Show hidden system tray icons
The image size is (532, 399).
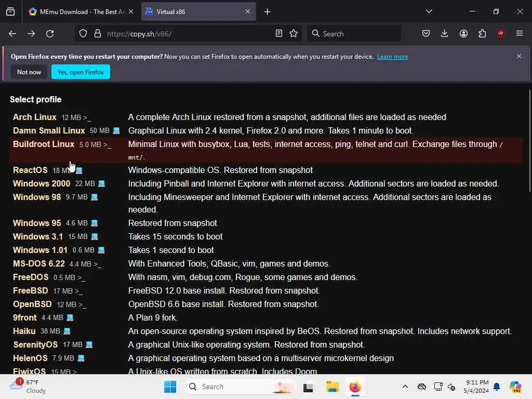pyautogui.click(x=405, y=387)
